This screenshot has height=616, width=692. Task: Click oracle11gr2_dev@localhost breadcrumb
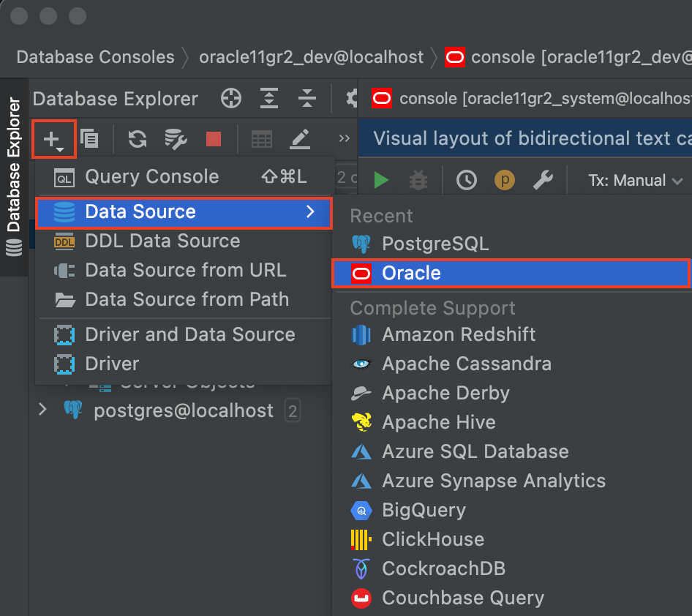[x=311, y=57]
